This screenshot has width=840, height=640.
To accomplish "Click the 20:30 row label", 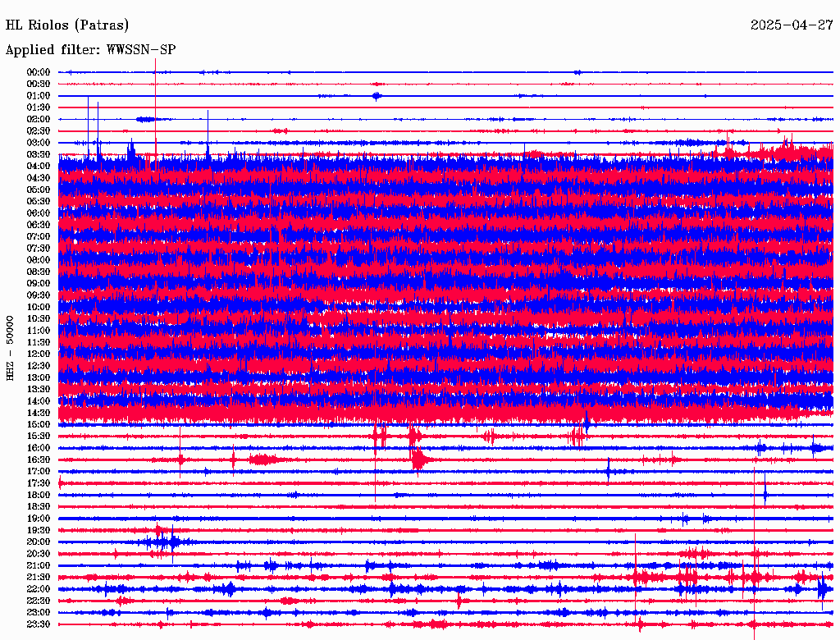I will (x=39, y=554).
